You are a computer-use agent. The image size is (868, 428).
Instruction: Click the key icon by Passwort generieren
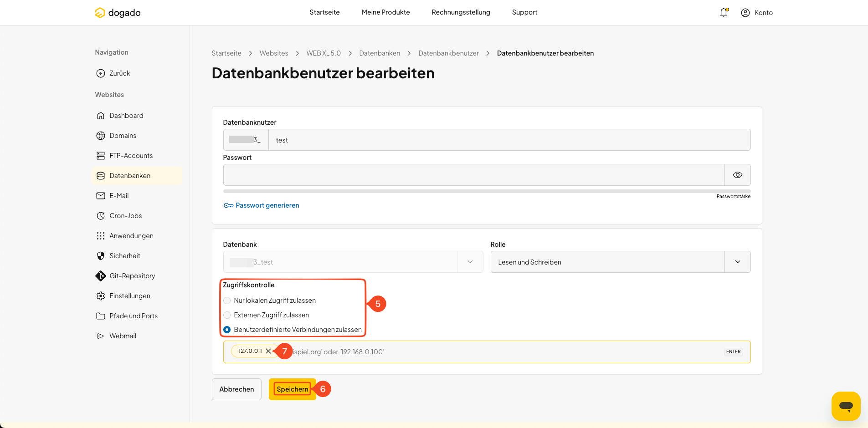pos(228,205)
